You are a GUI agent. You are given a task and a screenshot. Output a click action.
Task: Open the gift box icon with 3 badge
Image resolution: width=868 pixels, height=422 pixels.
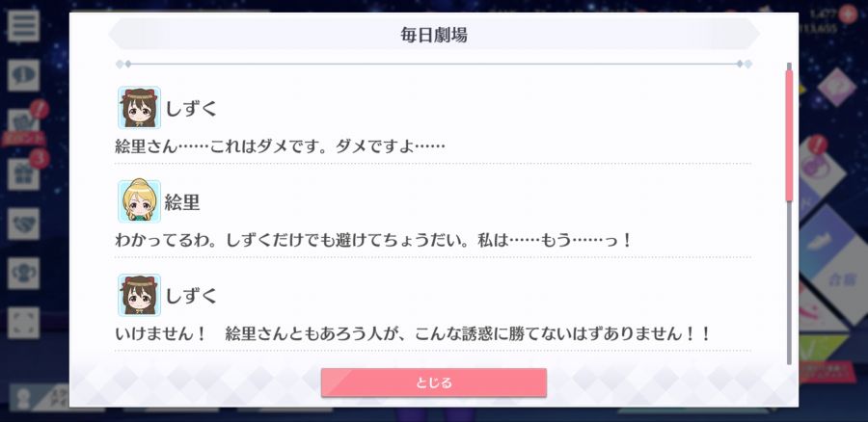24,173
